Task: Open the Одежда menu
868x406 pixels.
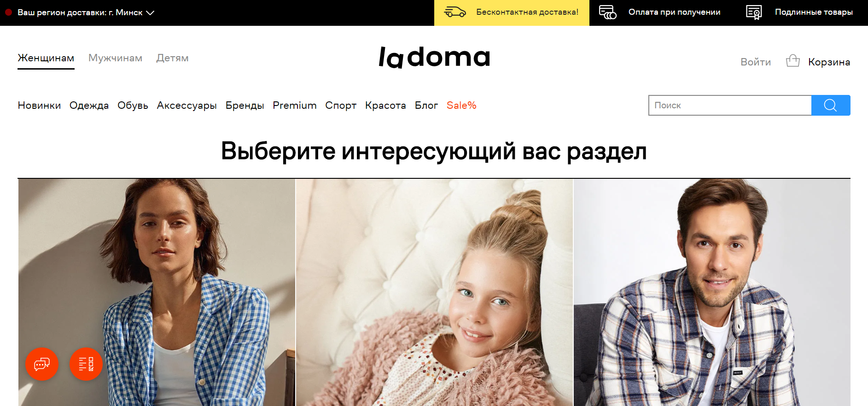Action: (x=89, y=106)
